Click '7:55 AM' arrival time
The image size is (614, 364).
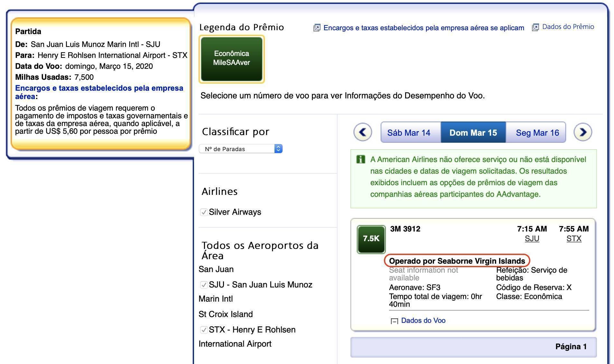[574, 229]
